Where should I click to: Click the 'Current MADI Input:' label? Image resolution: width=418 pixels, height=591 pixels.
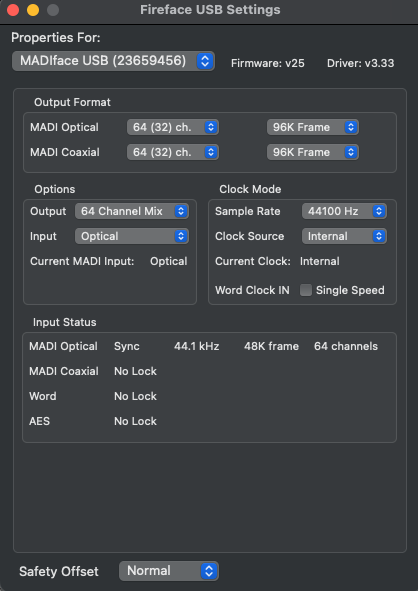click(x=82, y=261)
